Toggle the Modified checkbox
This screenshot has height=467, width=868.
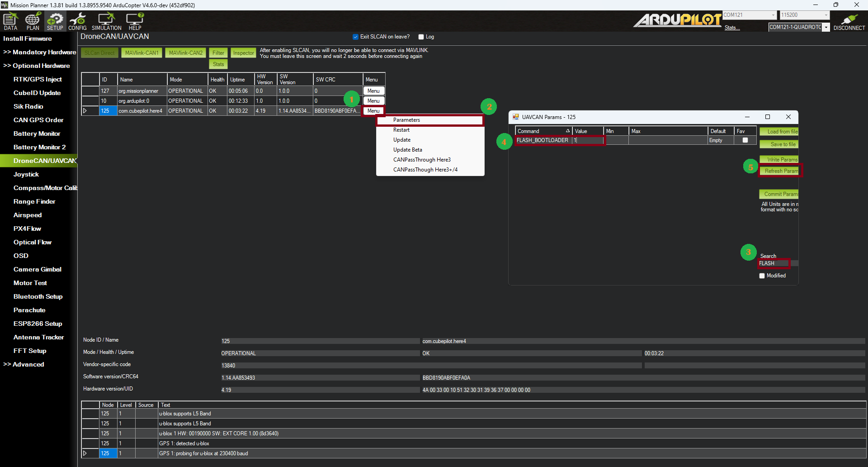coord(762,276)
